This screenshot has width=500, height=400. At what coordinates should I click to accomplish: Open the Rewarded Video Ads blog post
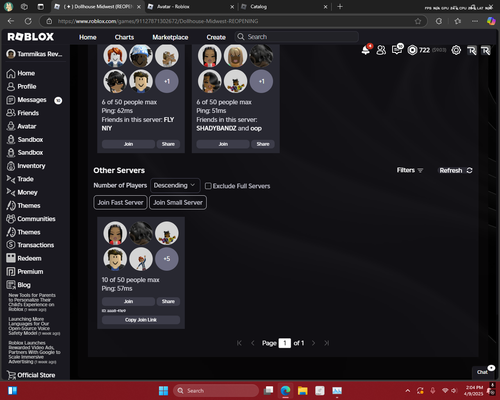coord(34,352)
